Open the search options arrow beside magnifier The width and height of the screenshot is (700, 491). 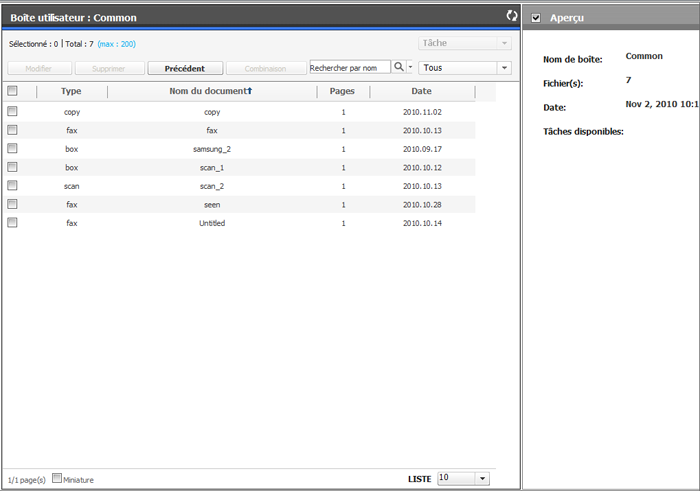(410, 68)
